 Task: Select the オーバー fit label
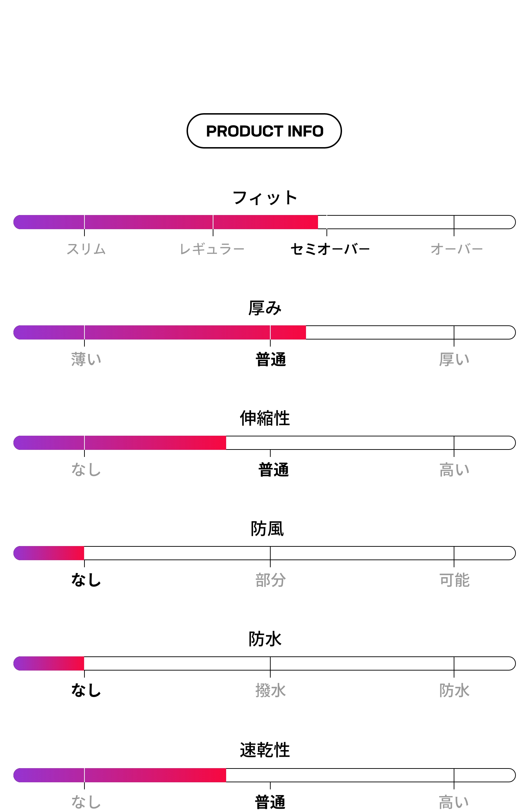(x=457, y=249)
